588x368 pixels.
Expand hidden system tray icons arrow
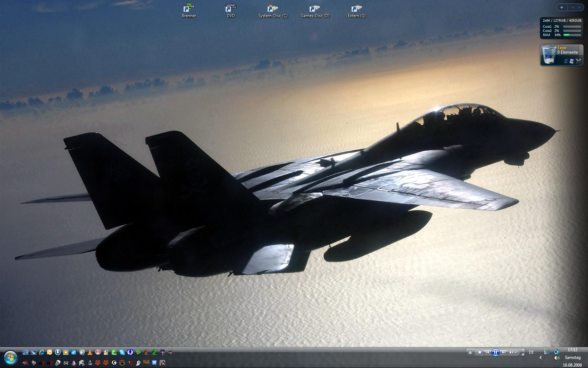(x=540, y=357)
